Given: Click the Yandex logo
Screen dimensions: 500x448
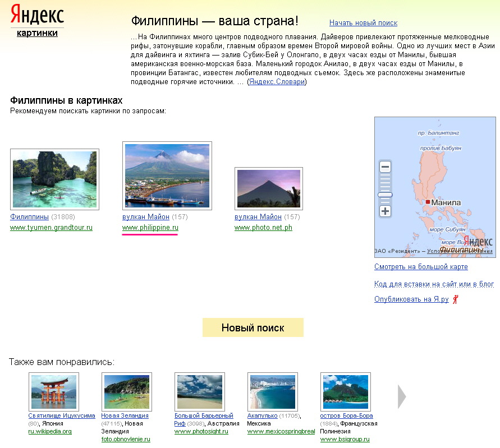Looking at the screenshot, I should 36,16.
